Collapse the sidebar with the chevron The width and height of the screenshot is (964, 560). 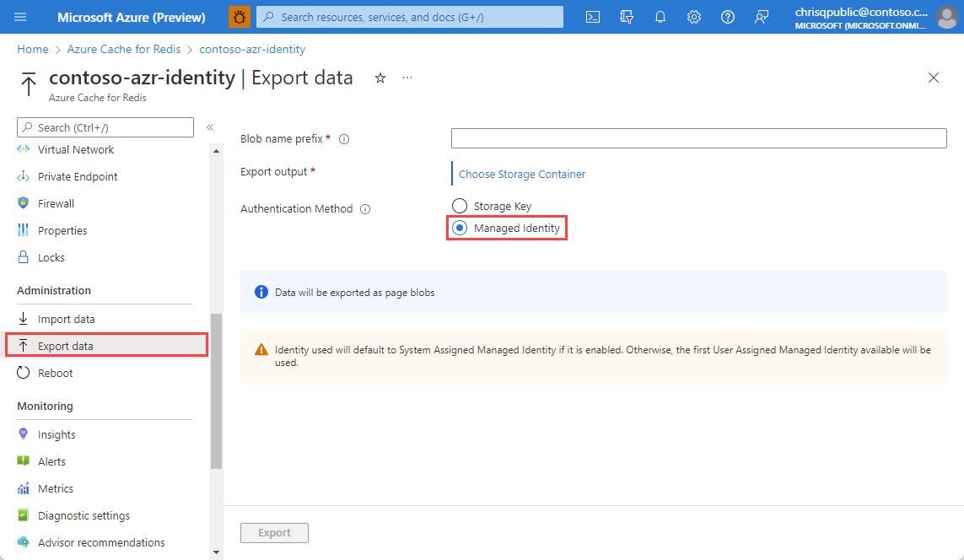tap(211, 127)
